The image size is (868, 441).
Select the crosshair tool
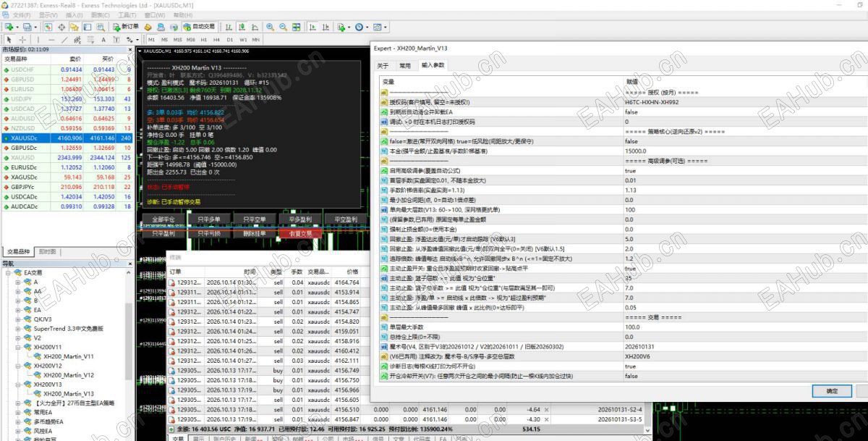point(22,39)
